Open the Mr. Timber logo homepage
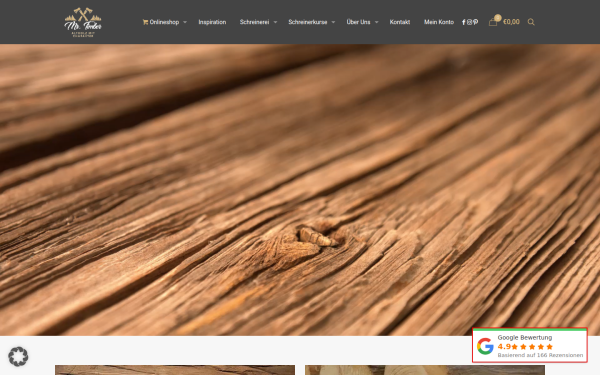Viewport: 600px width, 375px height. (x=83, y=22)
